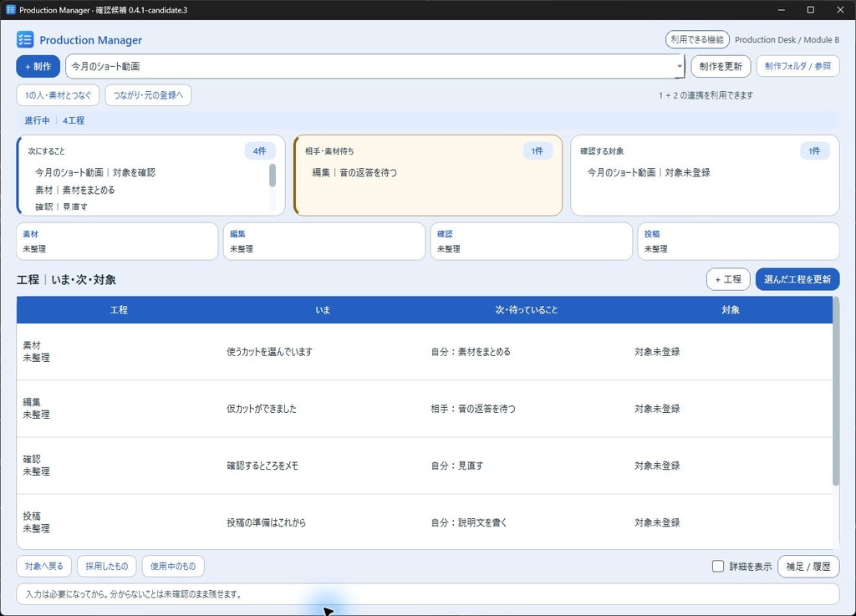Image resolution: width=856 pixels, height=616 pixels.
Task: Click the 使用中のもの button
Action: [173, 567]
